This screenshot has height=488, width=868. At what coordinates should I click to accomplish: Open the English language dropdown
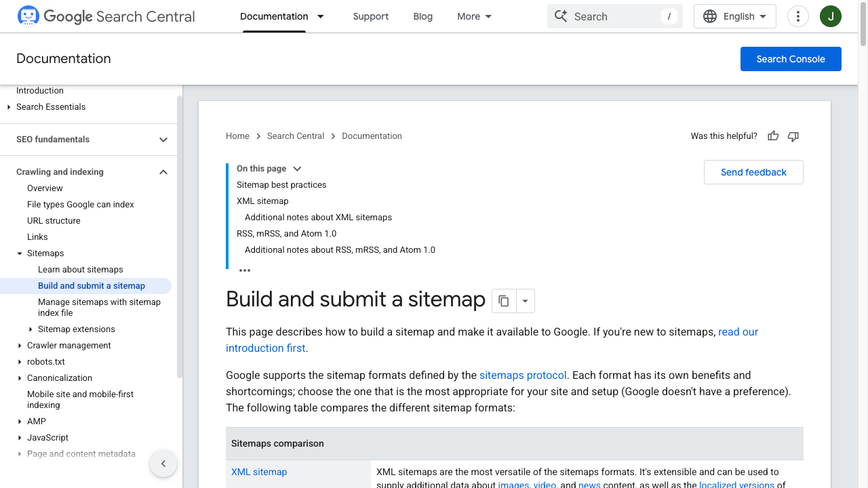735,16
